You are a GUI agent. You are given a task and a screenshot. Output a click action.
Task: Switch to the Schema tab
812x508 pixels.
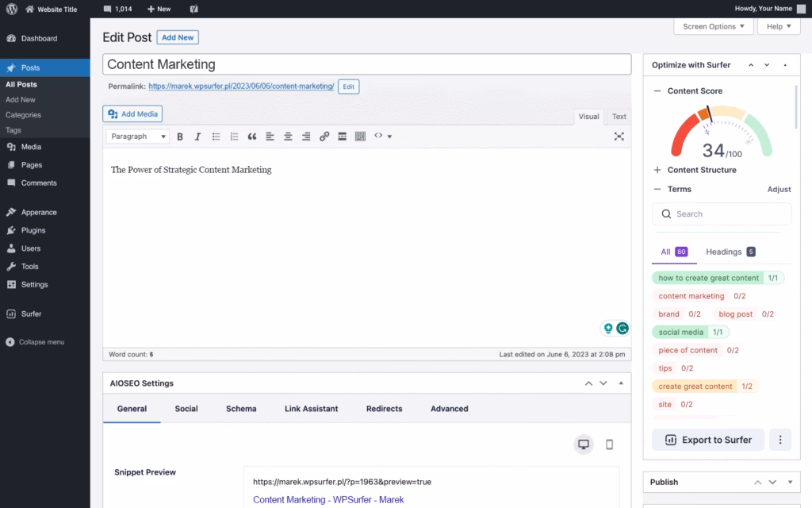(x=241, y=409)
